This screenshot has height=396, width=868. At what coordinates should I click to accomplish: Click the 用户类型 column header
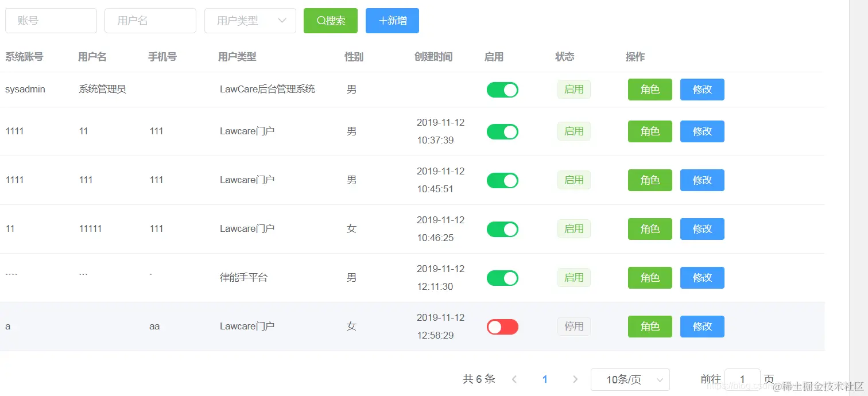[237, 57]
